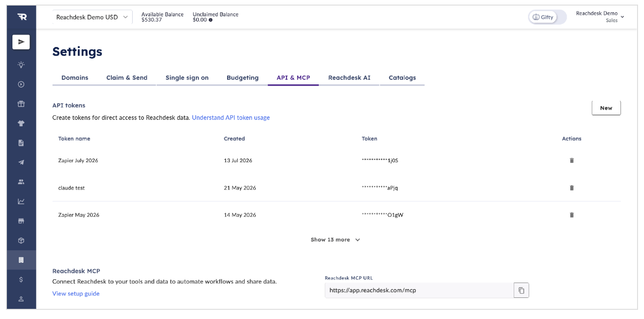Open Understand API token usage link
This screenshot has height=319, width=644.
pos(231,118)
